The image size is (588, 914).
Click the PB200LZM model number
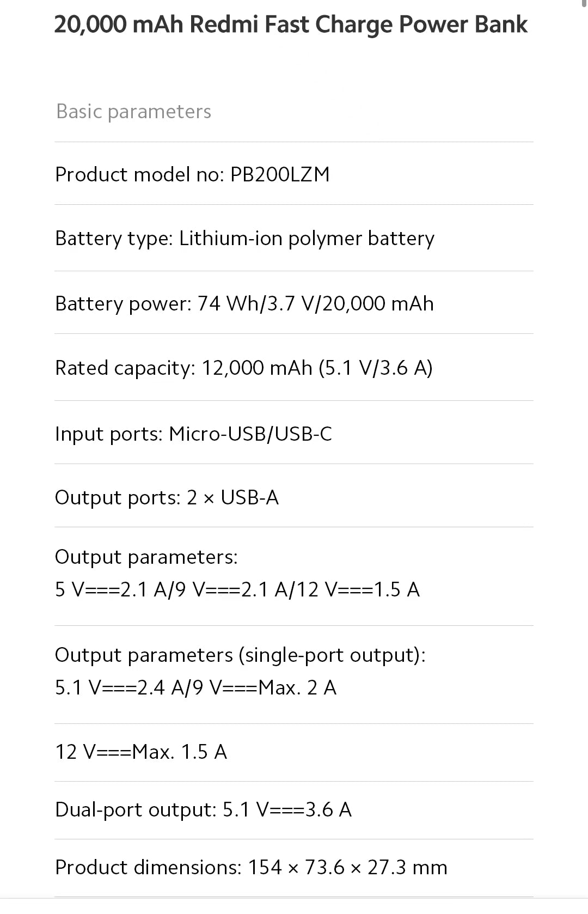point(280,174)
